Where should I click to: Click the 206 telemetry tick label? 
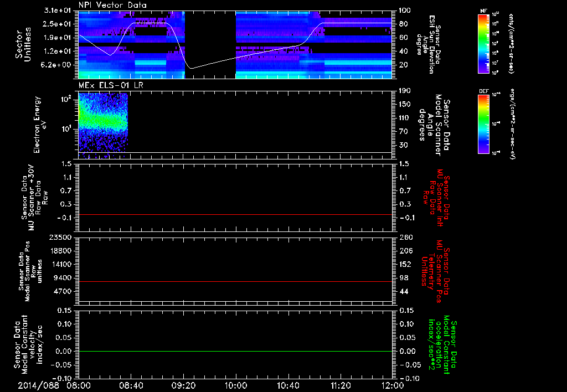click(405, 251)
